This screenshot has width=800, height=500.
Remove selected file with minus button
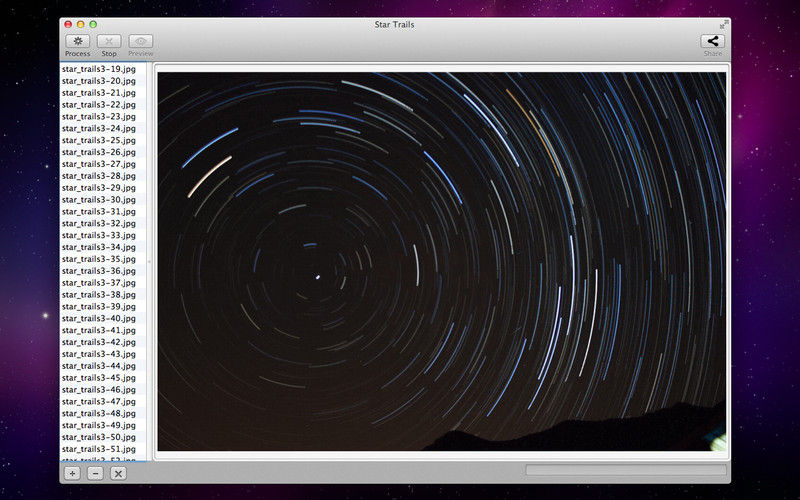95,473
